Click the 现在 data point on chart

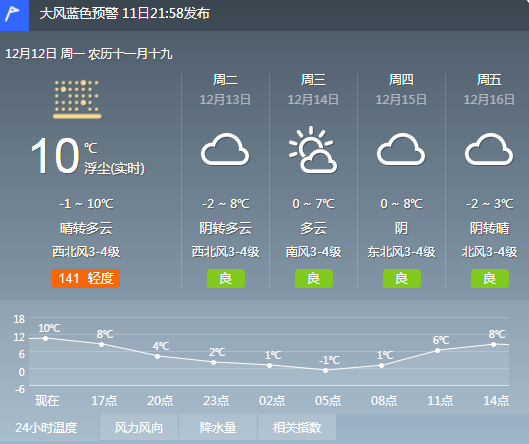[x=46, y=338]
